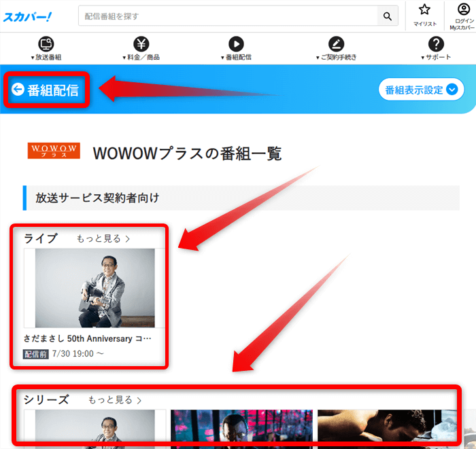Click the サポート question mark icon
The image size is (476, 449).
436,44
